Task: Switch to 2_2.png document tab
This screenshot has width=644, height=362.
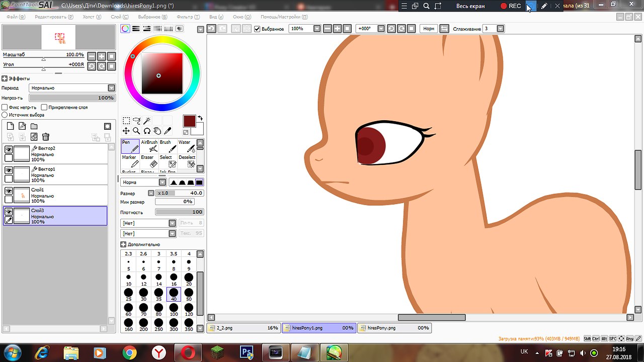Action: point(244,328)
